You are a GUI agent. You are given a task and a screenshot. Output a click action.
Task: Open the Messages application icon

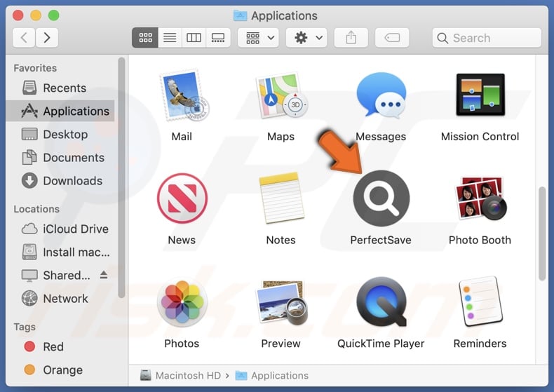pos(381,95)
